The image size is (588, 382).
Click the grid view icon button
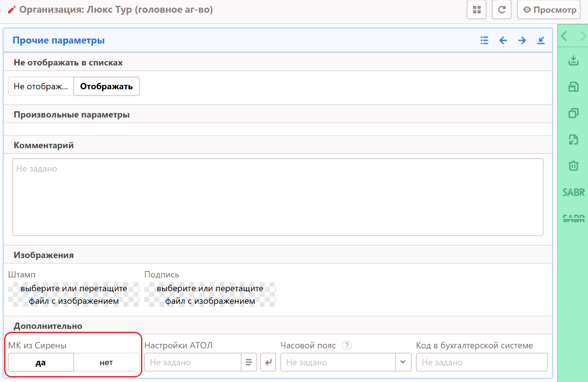point(476,10)
